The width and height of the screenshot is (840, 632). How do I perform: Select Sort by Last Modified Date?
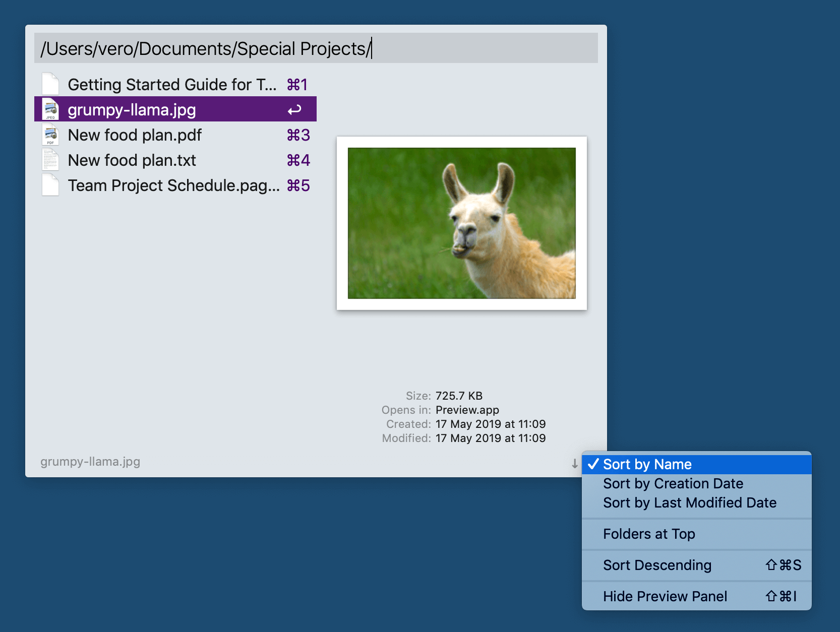pos(690,502)
